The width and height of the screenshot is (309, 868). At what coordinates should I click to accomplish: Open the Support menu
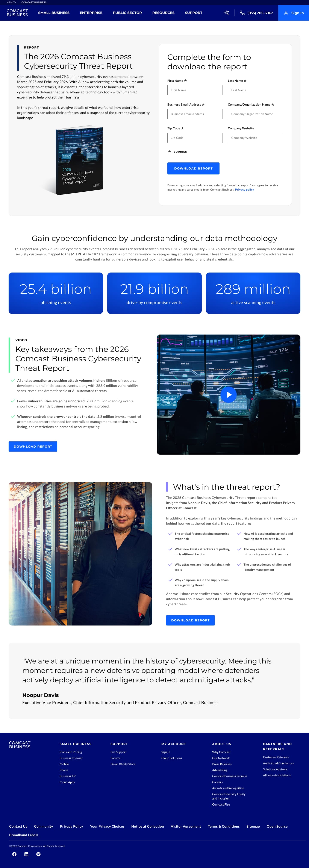coord(194,13)
